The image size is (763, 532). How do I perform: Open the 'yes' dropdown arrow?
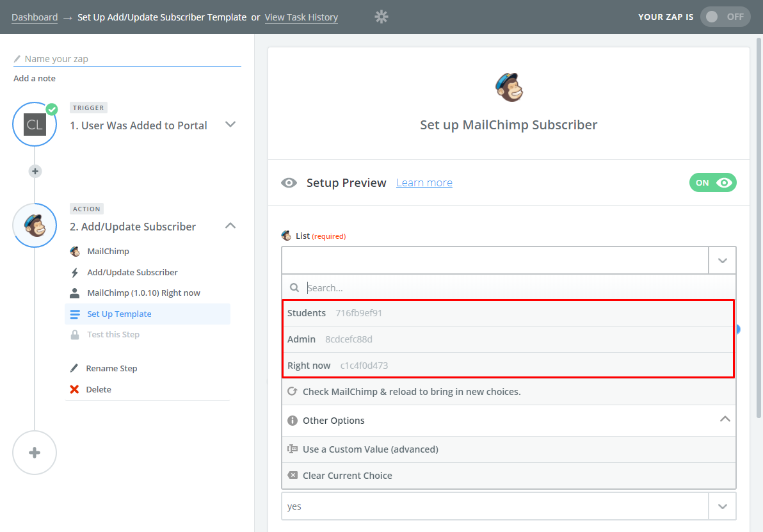(723, 506)
